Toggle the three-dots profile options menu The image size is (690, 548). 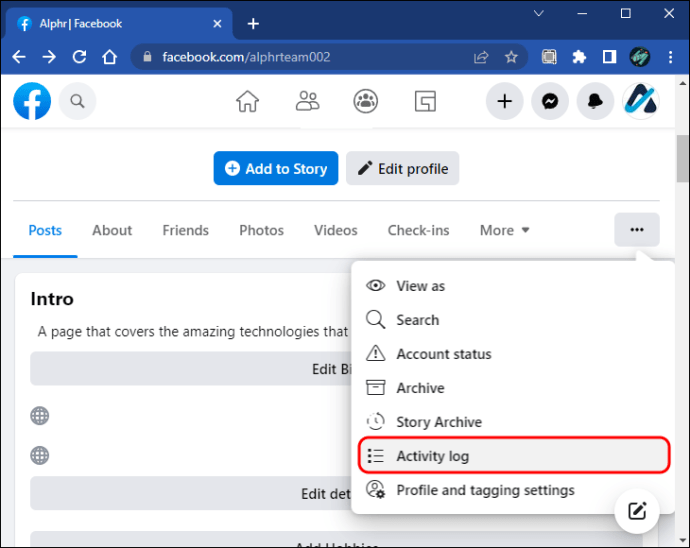pos(637,230)
